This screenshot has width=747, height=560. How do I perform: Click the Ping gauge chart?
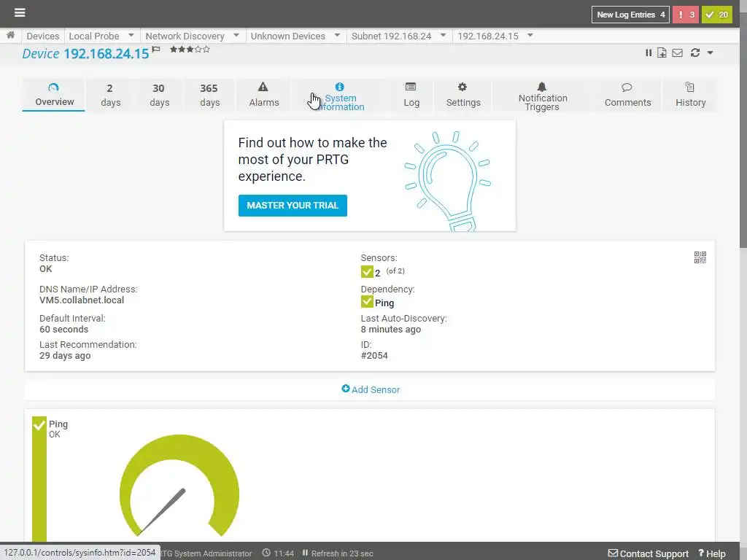coord(179,485)
